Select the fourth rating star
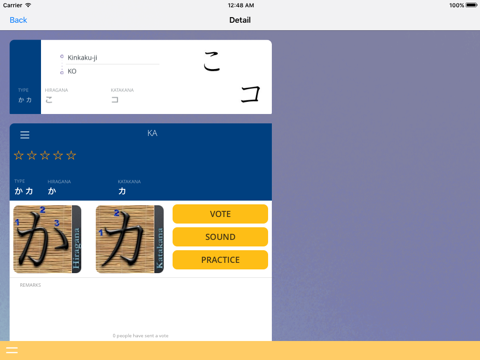The height and width of the screenshot is (360, 480). [58, 155]
